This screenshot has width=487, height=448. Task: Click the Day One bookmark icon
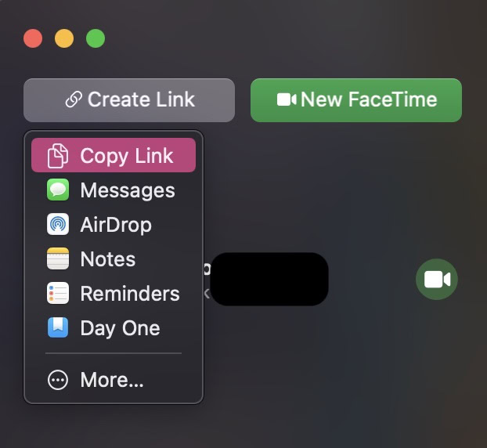point(58,328)
